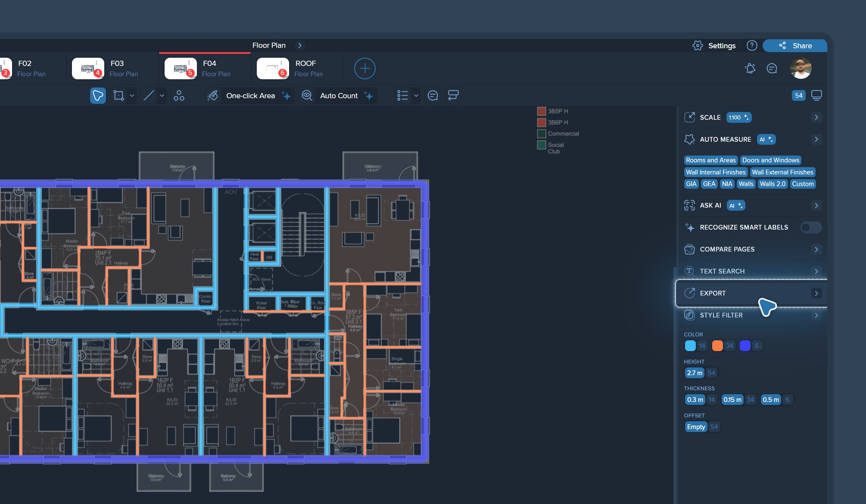
Task: Choose Rooms and Areas auto measure
Action: [710, 160]
